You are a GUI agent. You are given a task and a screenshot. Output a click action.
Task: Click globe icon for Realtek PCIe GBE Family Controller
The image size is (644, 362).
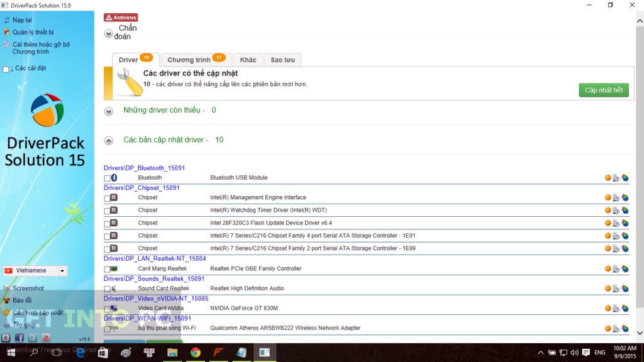click(x=625, y=269)
